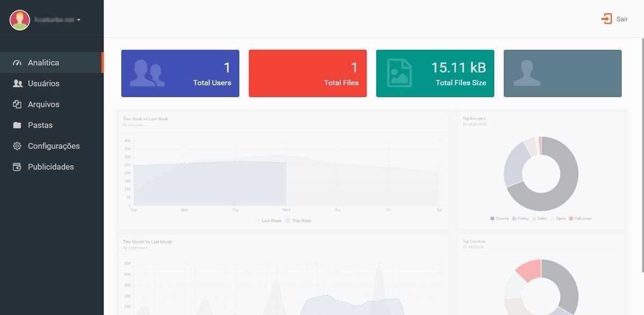Click the Analitica speedometer icon
The width and height of the screenshot is (644, 315).
17,63
